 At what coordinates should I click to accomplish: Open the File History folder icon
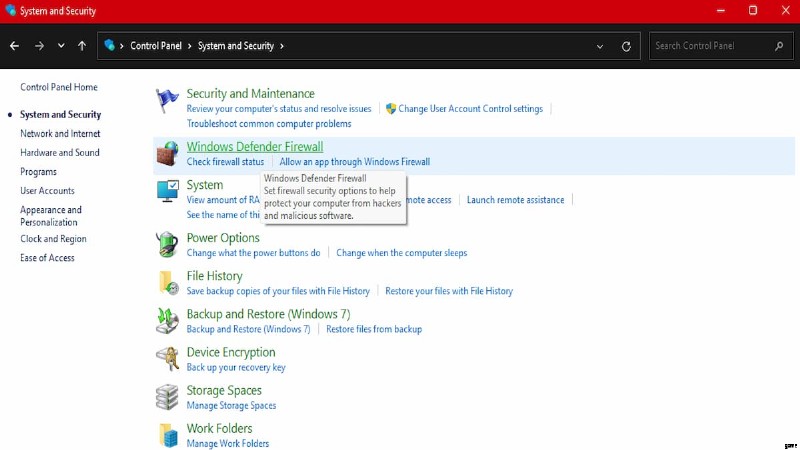(168, 283)
